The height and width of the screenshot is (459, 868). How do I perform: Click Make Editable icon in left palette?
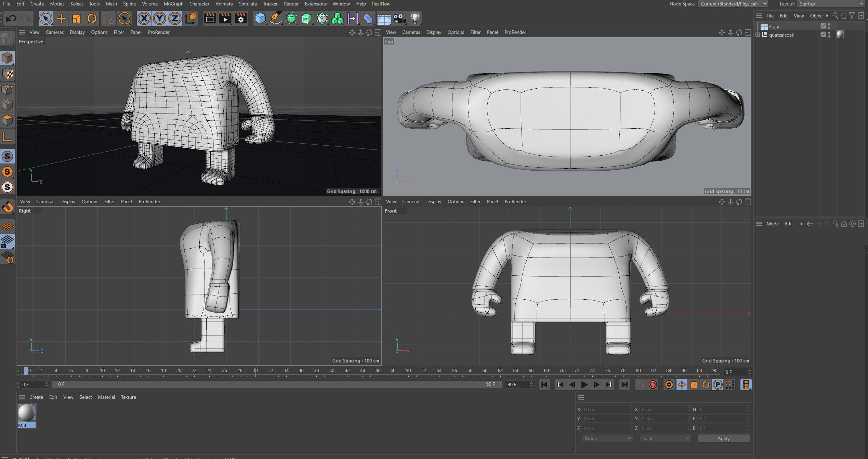[x=7, y=39]
